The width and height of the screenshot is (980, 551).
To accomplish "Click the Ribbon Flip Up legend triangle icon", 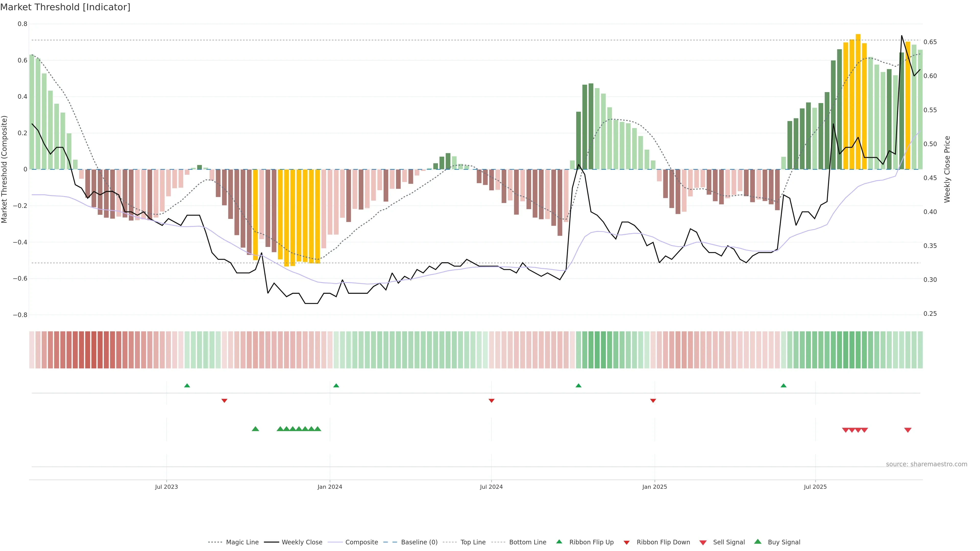I will coord(559,542).
